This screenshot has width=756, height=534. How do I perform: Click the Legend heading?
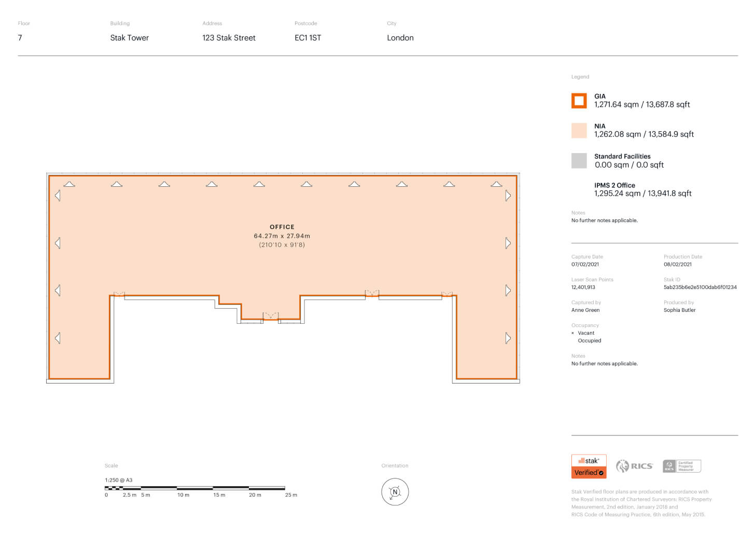coord(580,77)
